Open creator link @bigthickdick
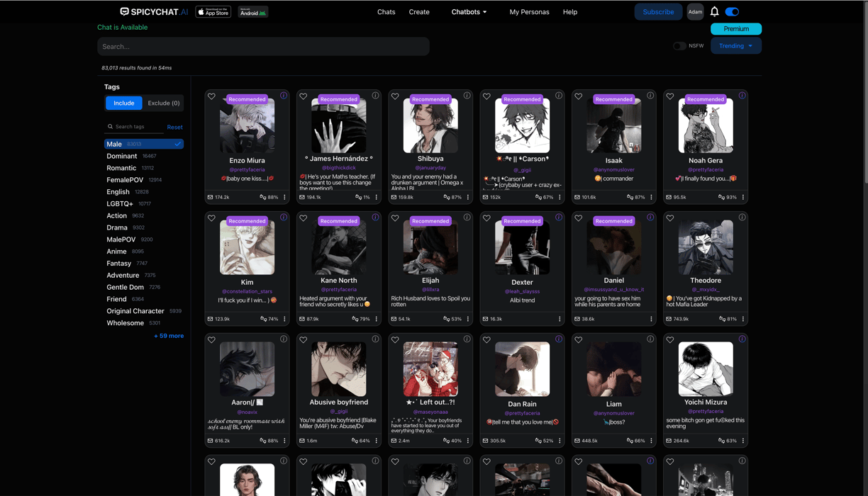Viewport: 868px width, 496px height. (339, 168)
